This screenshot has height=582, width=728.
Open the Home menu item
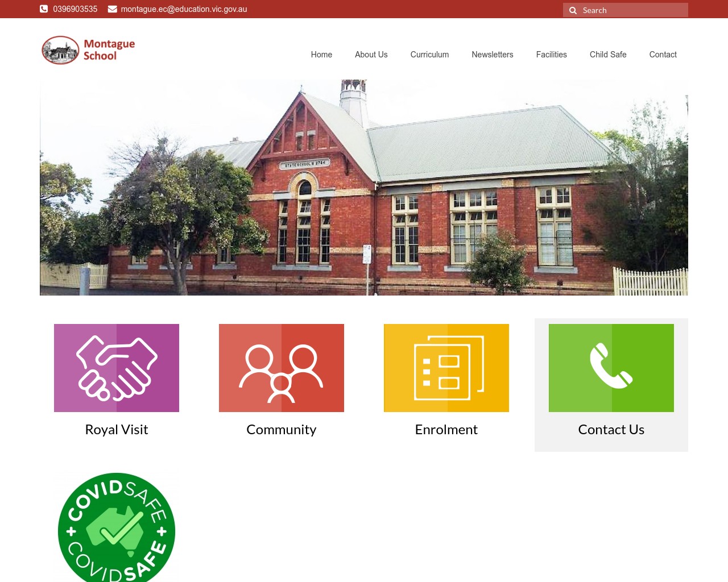[321, 55]
